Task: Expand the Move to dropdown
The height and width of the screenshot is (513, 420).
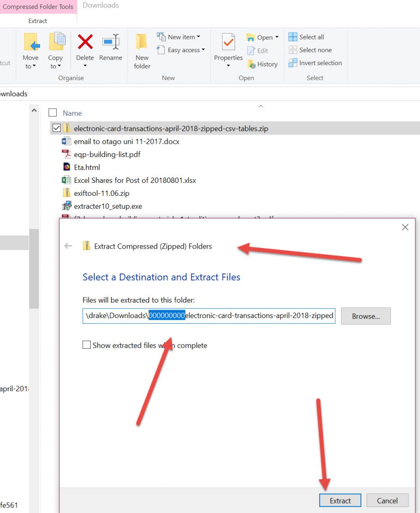Action: [31, 66]
